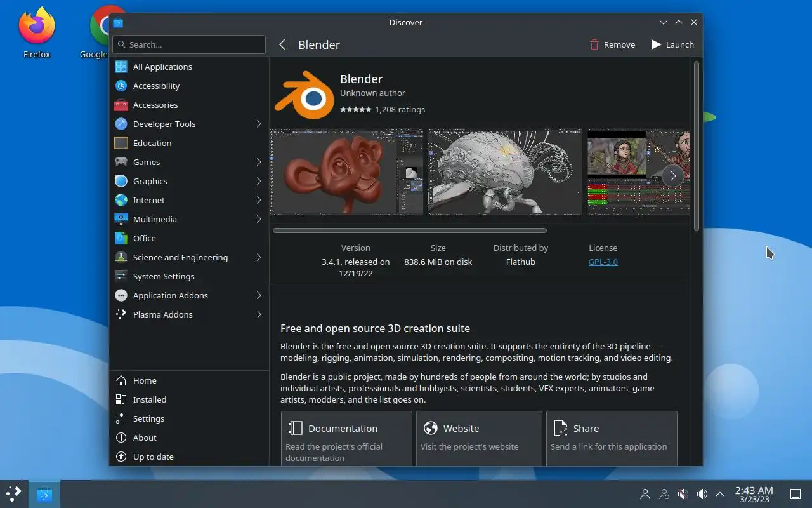Remove the Blender application
Viewport: 812px width, 508px height.
pyautogui.click(x=612, y=44)
